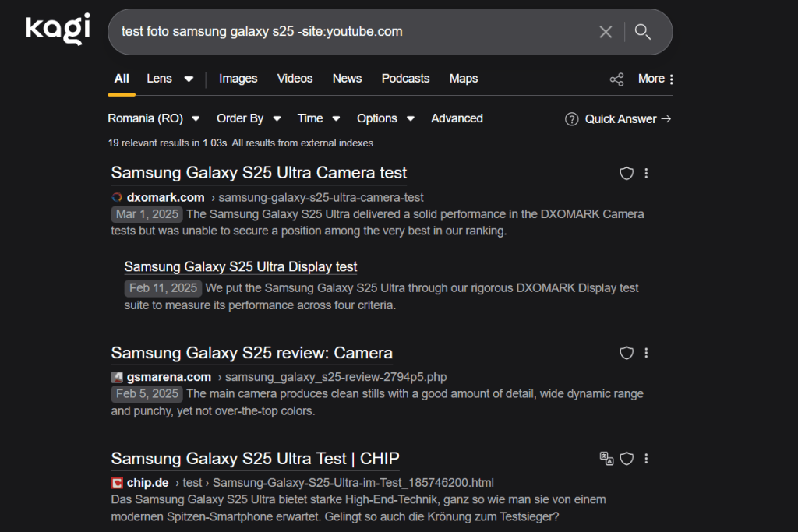Click the Feb 11, 2025 date badge

pyautogui.click(x=163, y=288)
